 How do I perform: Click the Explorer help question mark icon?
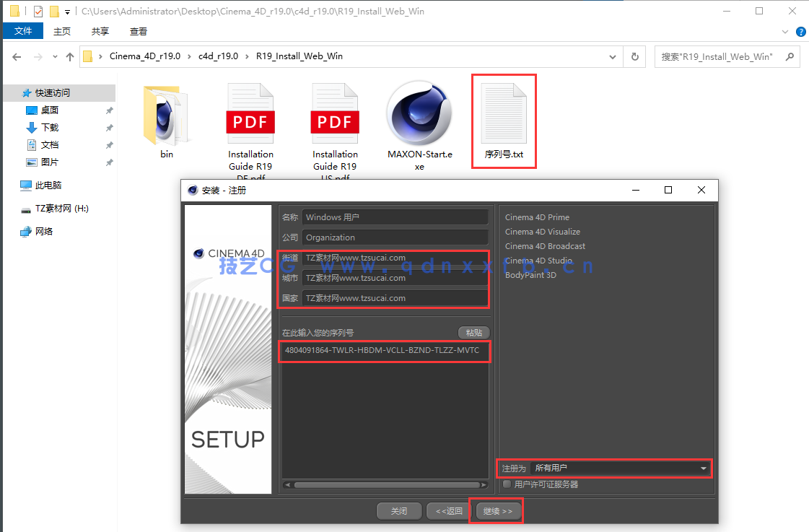(800, 32)
